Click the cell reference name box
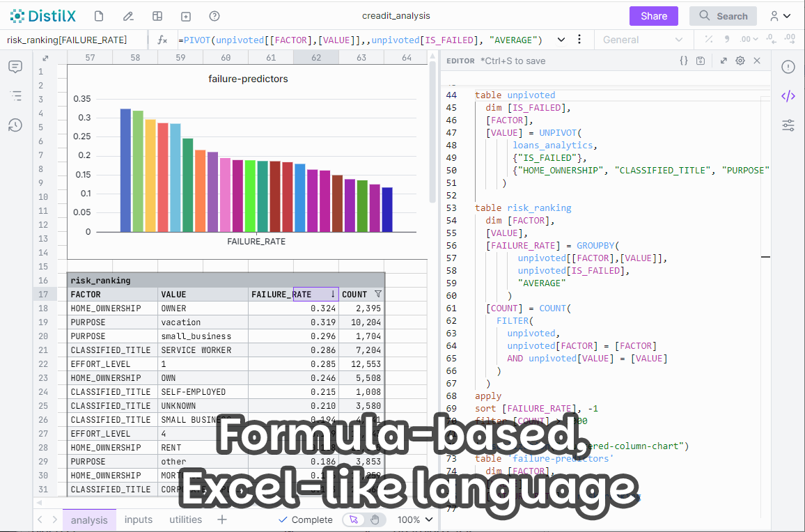The width and height of the screenshot is (805, 532). coord(73,40)
